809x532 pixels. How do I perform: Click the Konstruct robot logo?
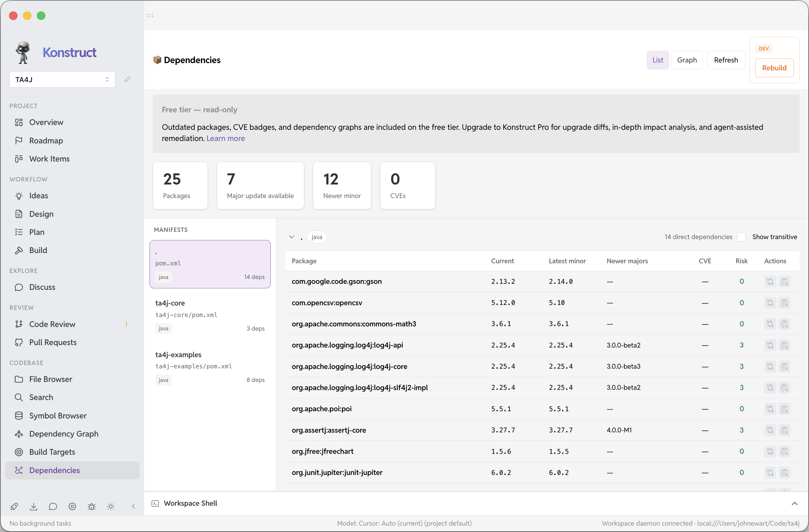23,53
